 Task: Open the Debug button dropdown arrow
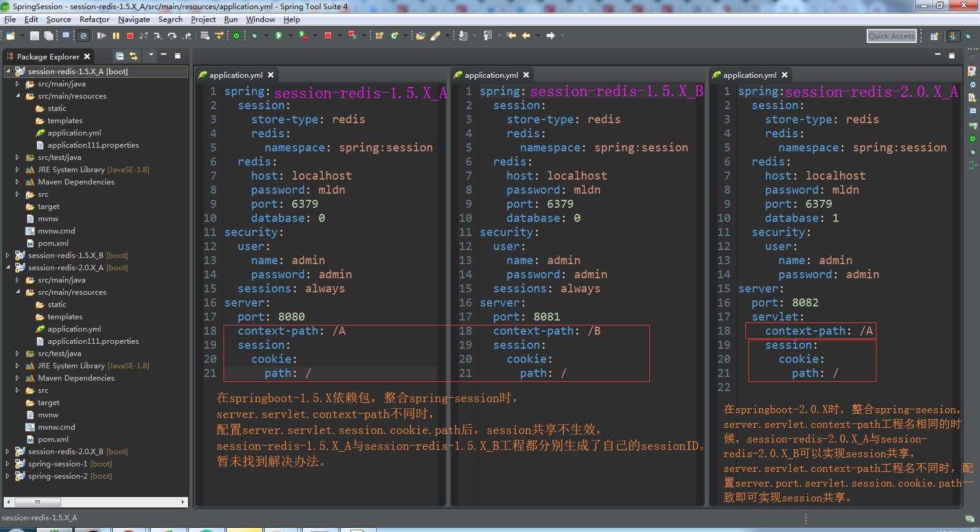(266, 36)
